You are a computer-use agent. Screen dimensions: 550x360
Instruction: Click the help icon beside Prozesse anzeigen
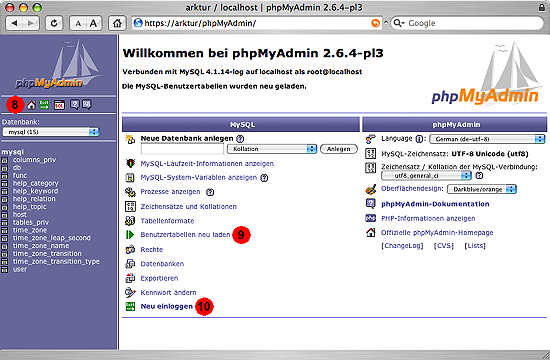point(210,192)
